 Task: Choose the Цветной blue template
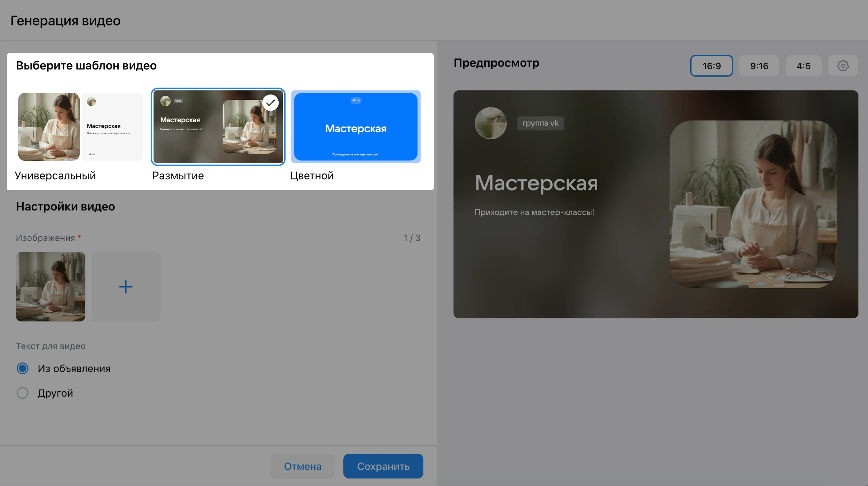[356, 126]
